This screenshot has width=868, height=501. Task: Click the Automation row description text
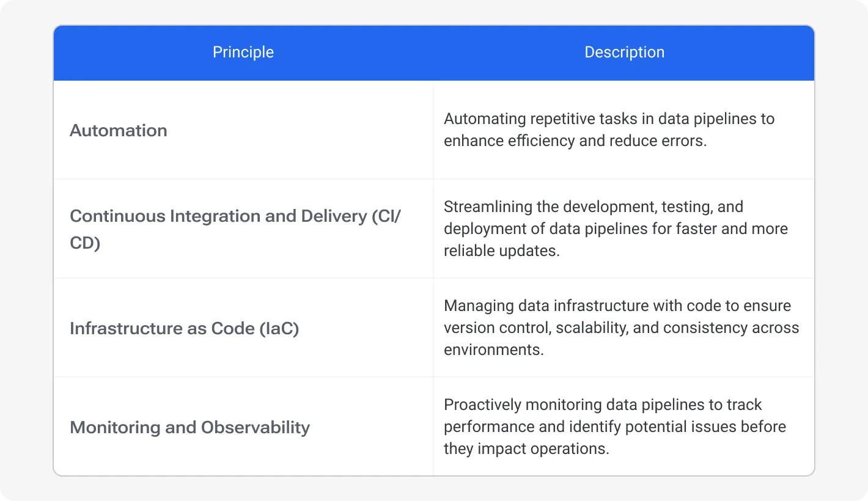point(609,130)
